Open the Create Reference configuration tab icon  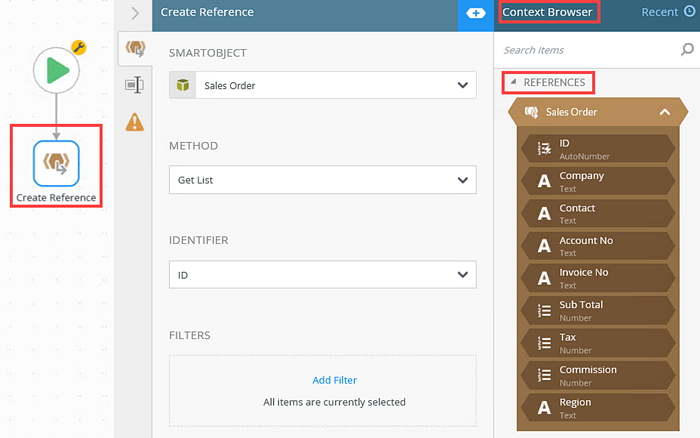pos(134,48)
